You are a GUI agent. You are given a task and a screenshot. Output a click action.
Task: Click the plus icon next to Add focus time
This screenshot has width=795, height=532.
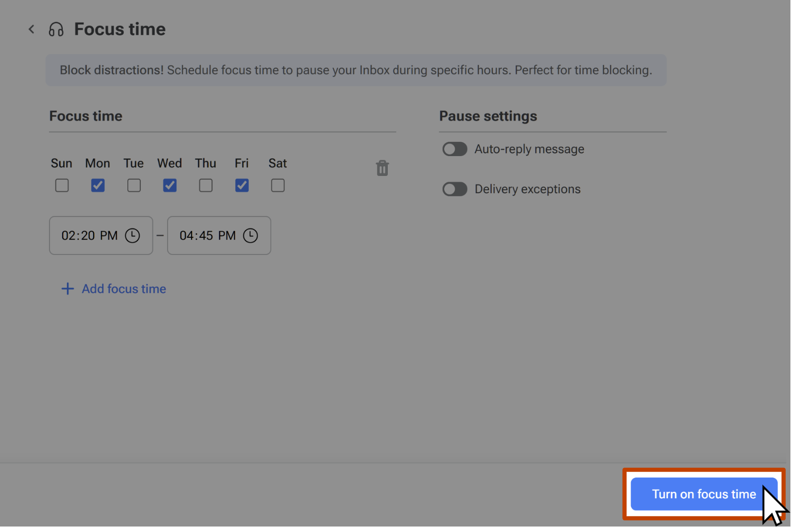[67, 289]
